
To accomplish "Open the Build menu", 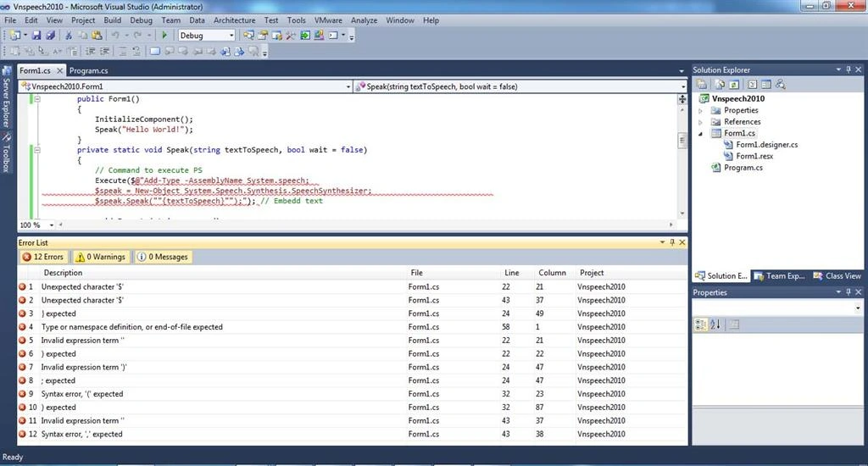I will pyautogui.click(x=113, y=20).
